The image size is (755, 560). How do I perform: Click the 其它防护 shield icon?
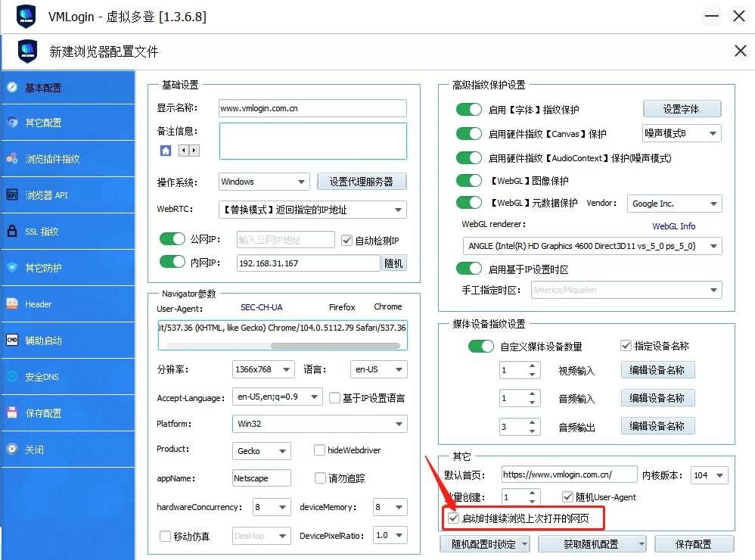pyautogui.click(x=12, y=268)
